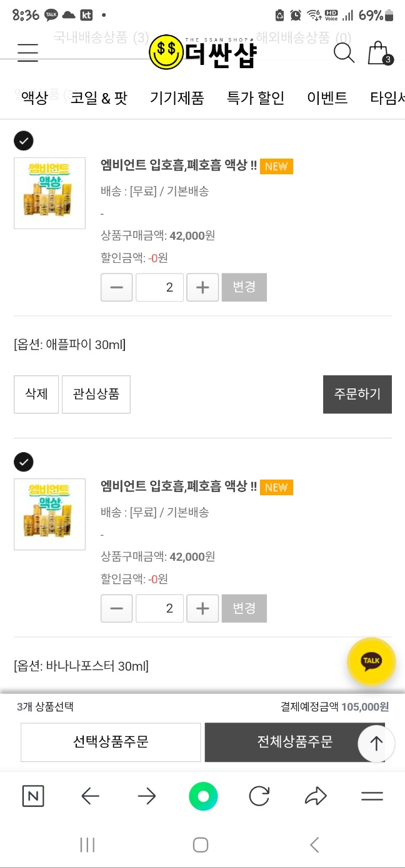Open the 더싼샵 logo home link
This screenshot has height=868, width=405.
tap(203, 52)
